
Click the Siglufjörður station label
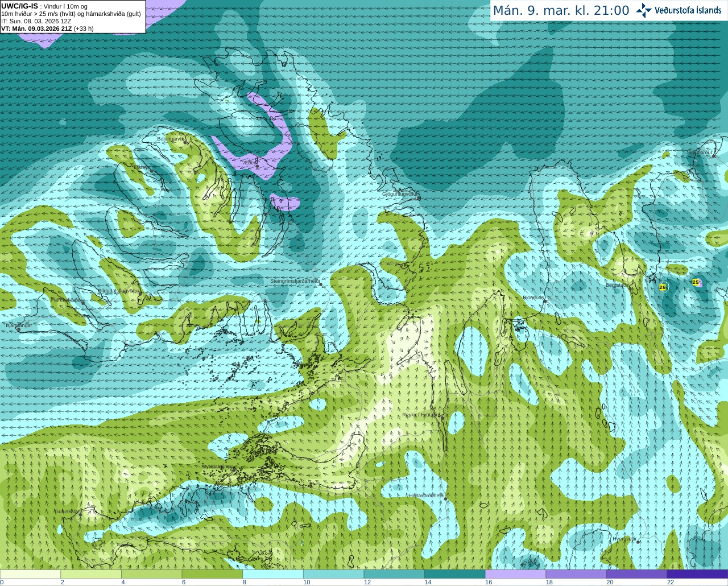point(700,152)
